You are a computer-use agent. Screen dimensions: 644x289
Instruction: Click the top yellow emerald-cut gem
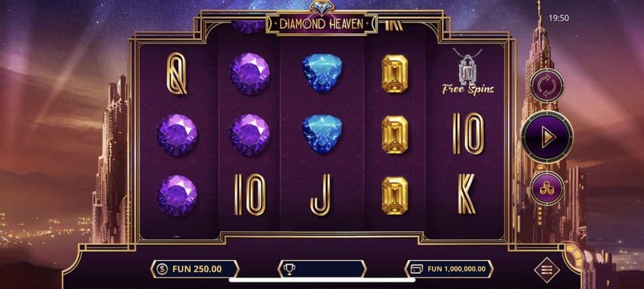[x=395, y=74]
